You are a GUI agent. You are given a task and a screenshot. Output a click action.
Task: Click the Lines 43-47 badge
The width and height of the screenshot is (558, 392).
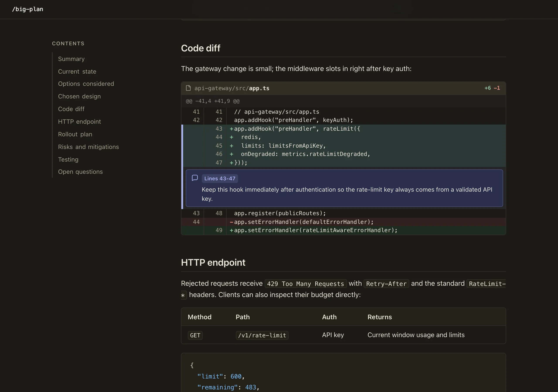tap(220, 179)
